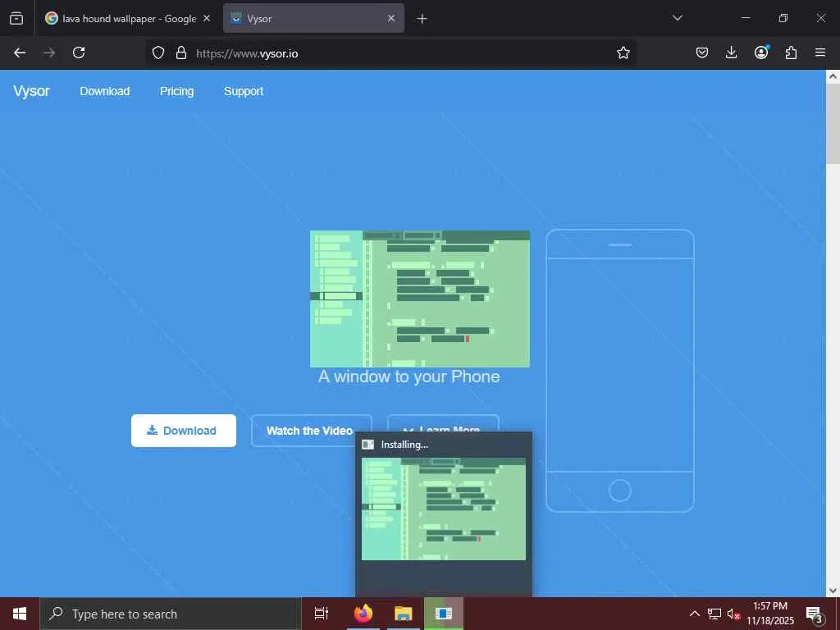The height and width of the screenshot is (630, 840).
Task: Click the scrollbar up arrow
Action: click(833, 76)
